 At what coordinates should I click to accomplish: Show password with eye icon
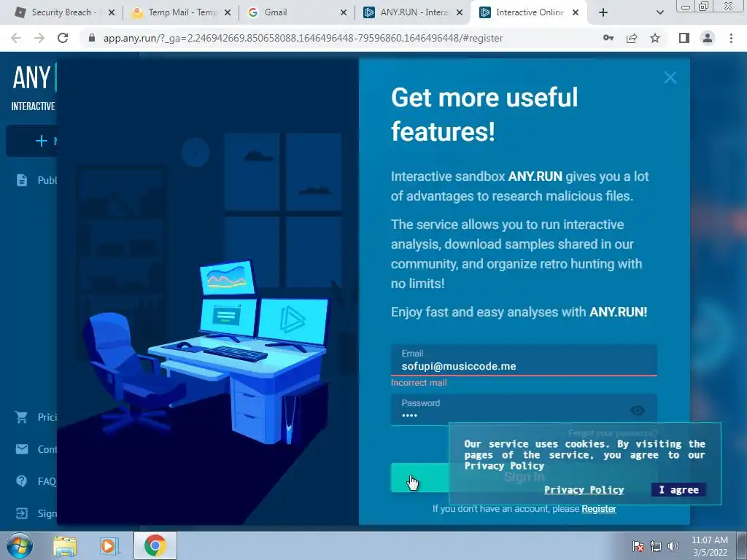(x=638, y=410)
